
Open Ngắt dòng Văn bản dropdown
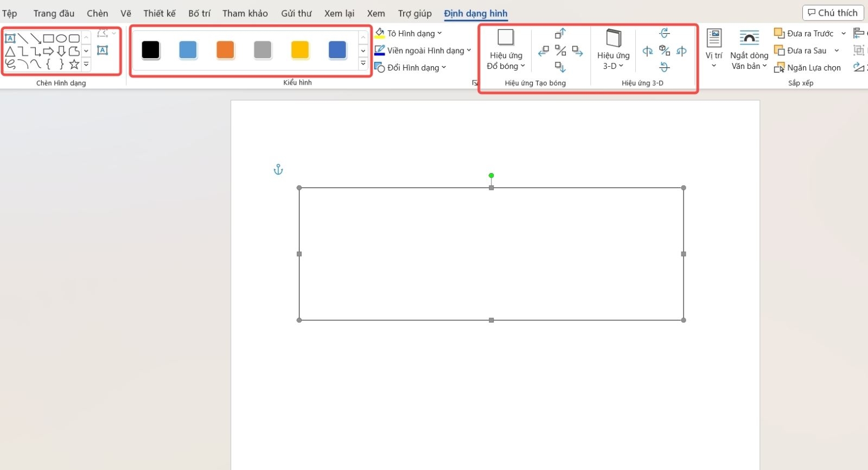coord(749,50)
